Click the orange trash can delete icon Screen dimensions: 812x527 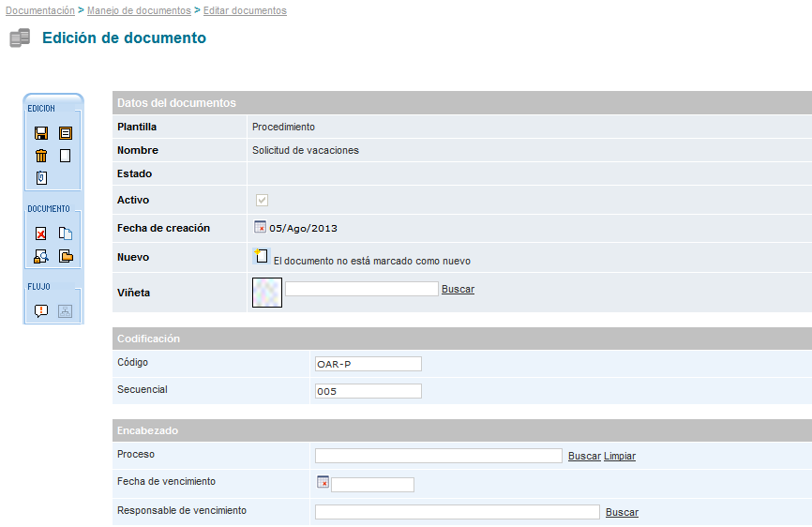[x=41, y=156]
